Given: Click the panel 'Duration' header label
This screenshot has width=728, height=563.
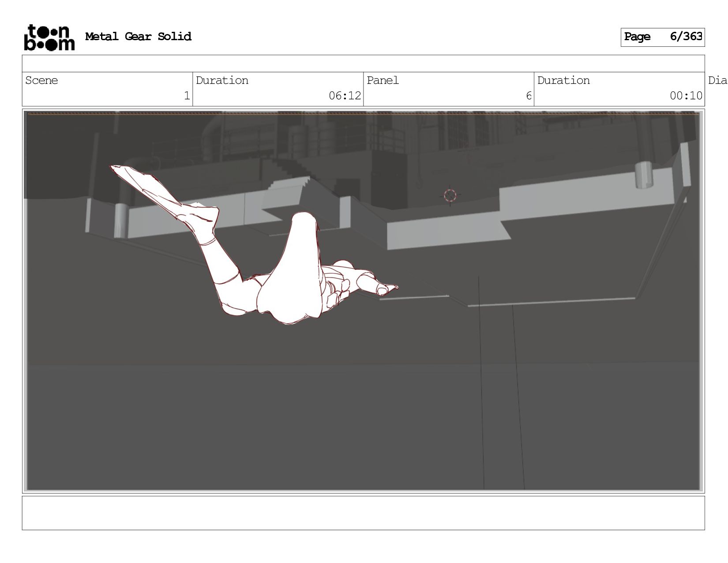Looking at the screenshot, I should (x=563, y=80).
